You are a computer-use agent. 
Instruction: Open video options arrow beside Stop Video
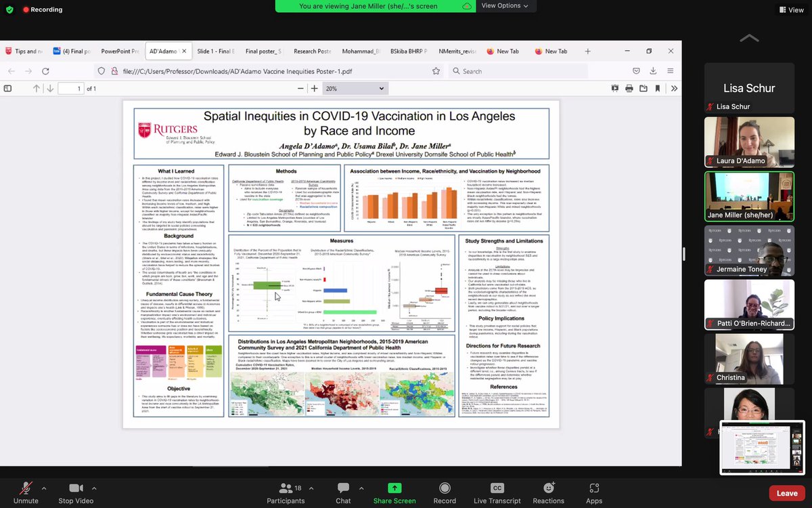point(94,488)
